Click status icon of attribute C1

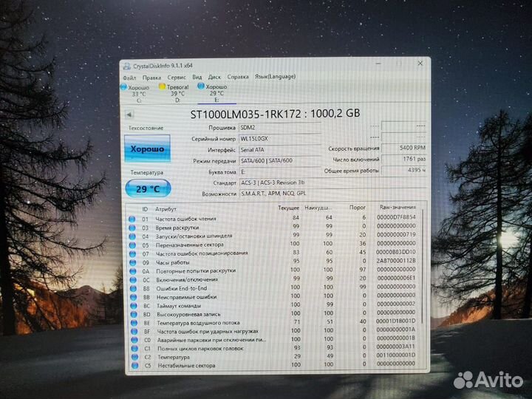click(x=134, y=349)
